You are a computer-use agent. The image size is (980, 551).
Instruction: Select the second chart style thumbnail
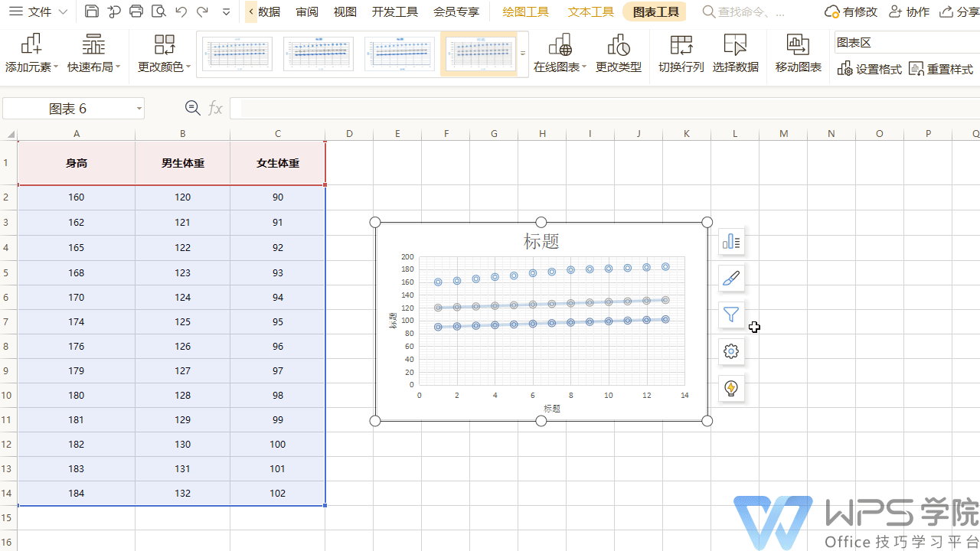click(x=318, y=54)
